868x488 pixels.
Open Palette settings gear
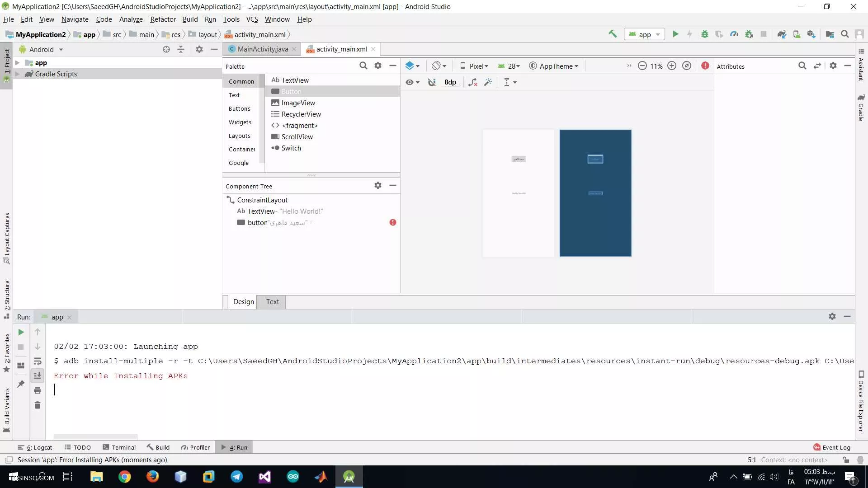tap(378, 66)
